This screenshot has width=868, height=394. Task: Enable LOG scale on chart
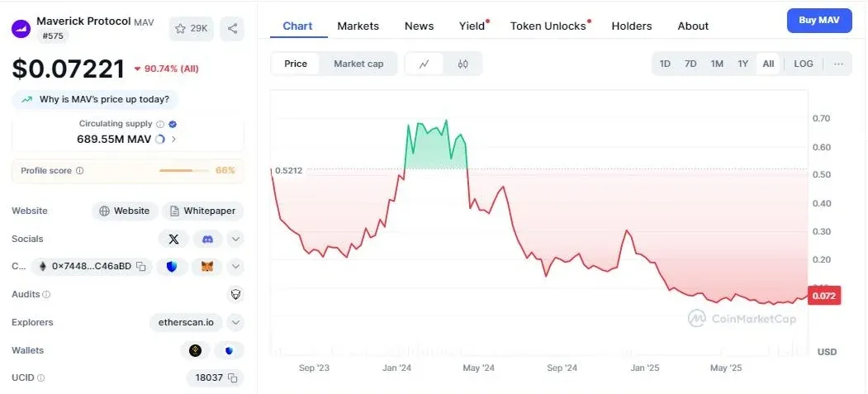[804, 64]
